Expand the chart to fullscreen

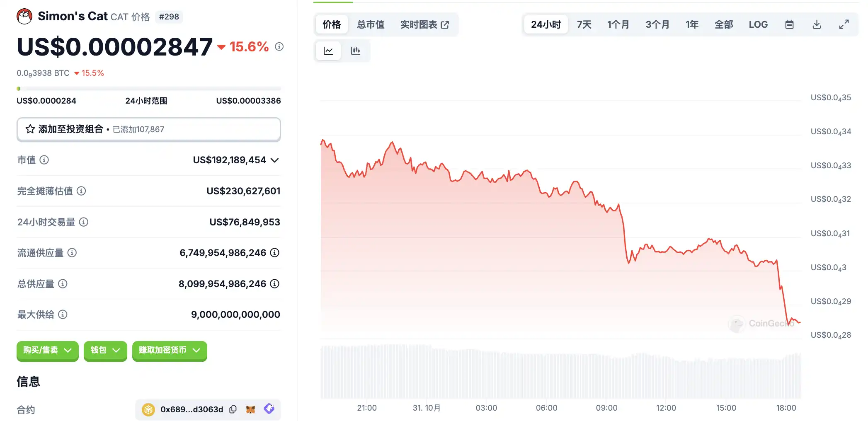click(844, 25)
